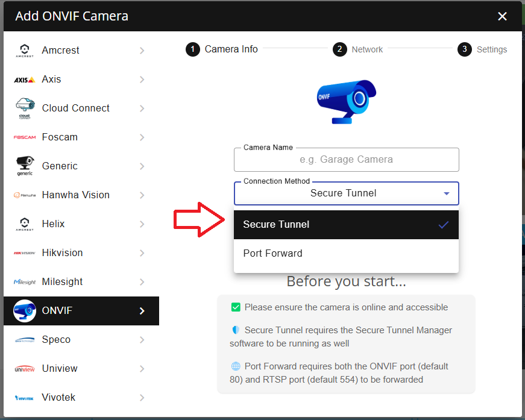Click the step 3 circle for Settings
The image size is (525, 420).
pos(464,49)
